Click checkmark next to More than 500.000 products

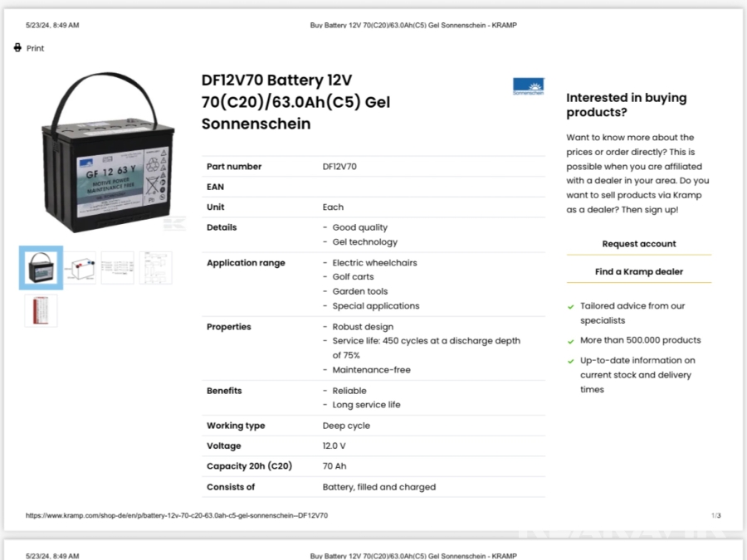tap(571, 341)
